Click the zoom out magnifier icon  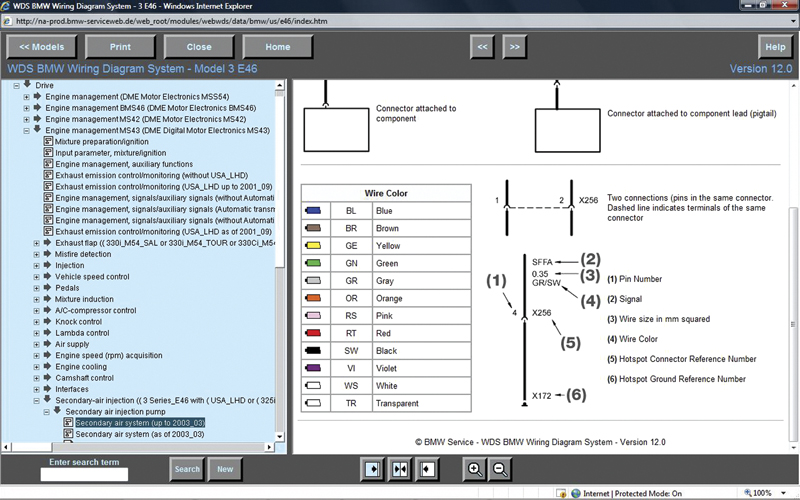click(x=500, y=469)
